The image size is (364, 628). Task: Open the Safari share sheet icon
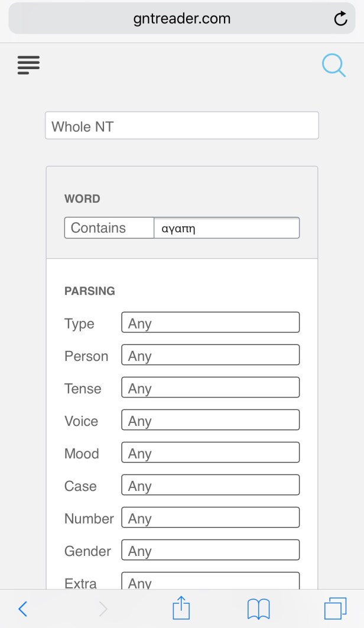[181, 607]
